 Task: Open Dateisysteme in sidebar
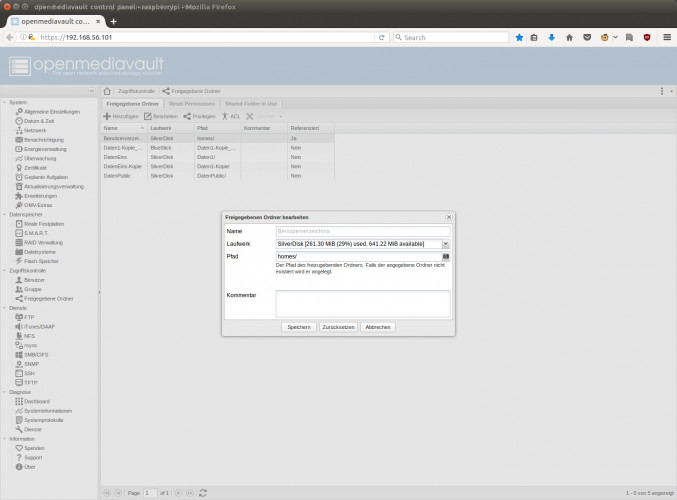pyautogui.click(x=35, y=252)
